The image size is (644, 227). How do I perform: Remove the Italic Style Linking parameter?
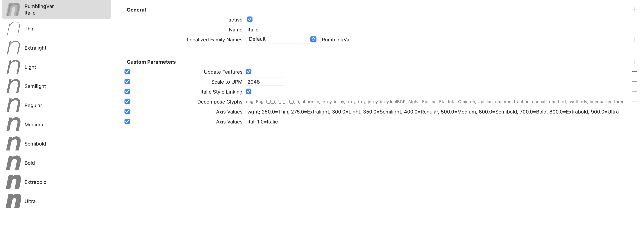point(634,91)
